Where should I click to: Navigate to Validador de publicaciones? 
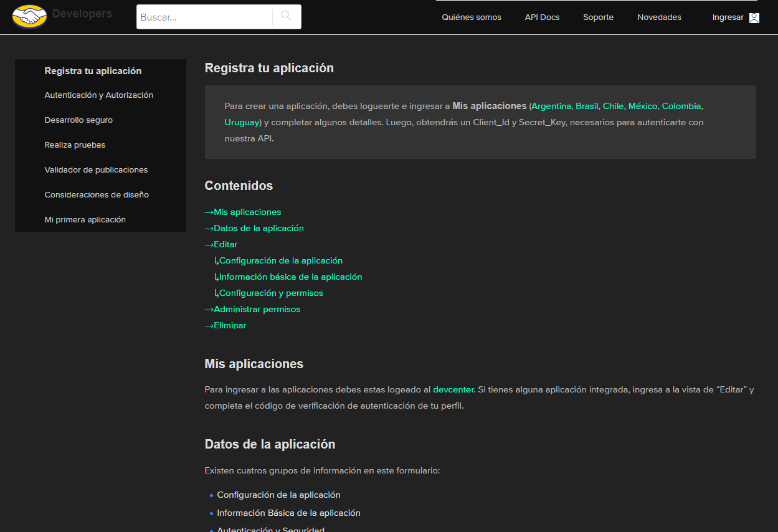tap(96, 170)
